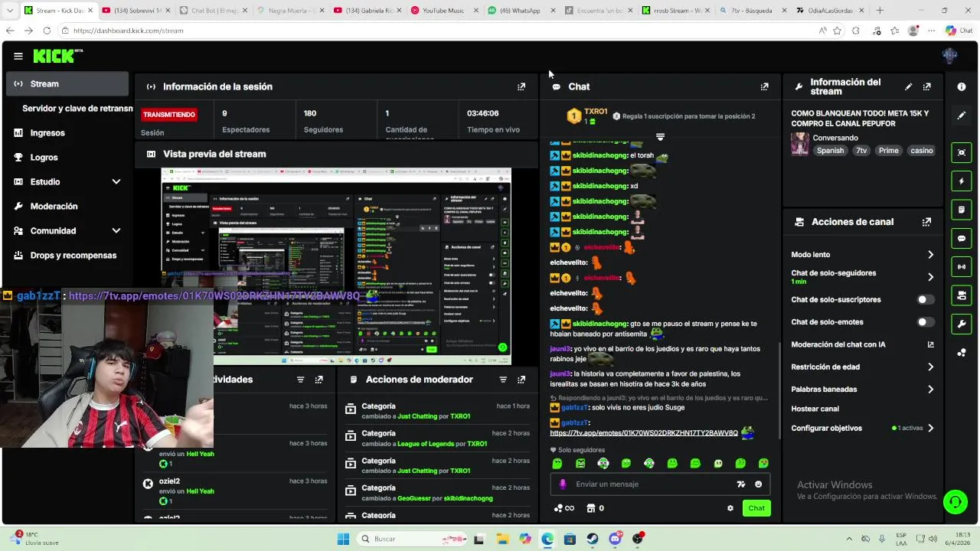Open Chat de solo-seguidores options chevron
Image resolution: width=980 pixels, height=551 pixels.
[930, 277]
